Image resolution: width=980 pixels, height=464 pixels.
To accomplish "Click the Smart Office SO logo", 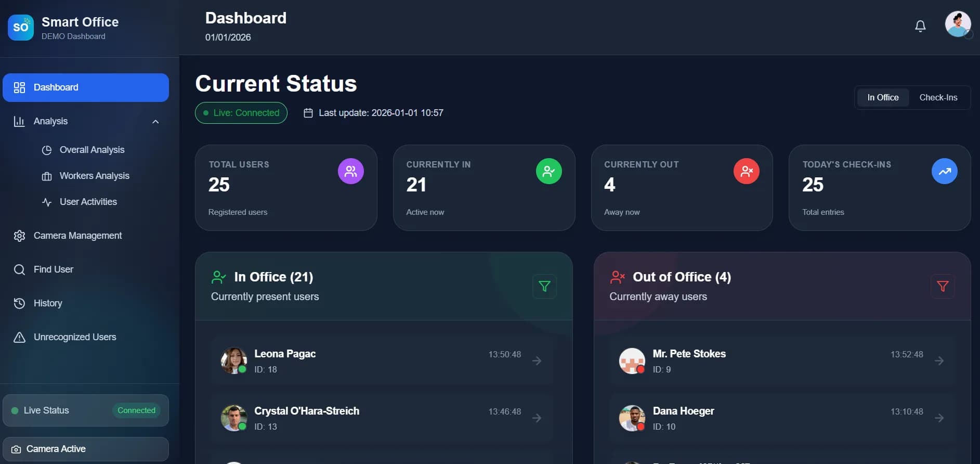I will 21,27.
